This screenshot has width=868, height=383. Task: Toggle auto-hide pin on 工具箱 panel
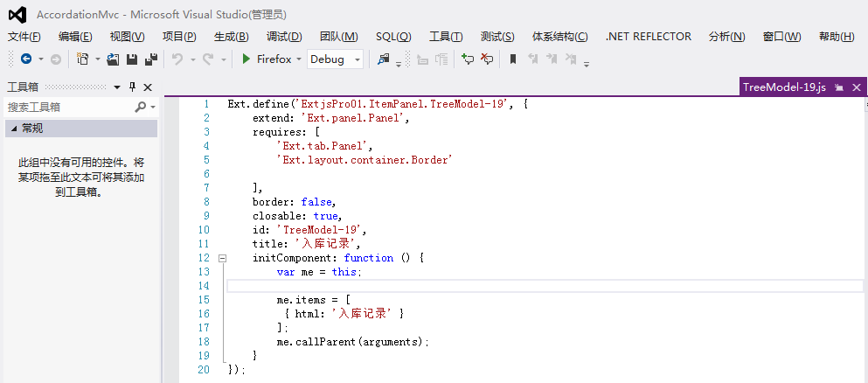(x=132, y=87)
